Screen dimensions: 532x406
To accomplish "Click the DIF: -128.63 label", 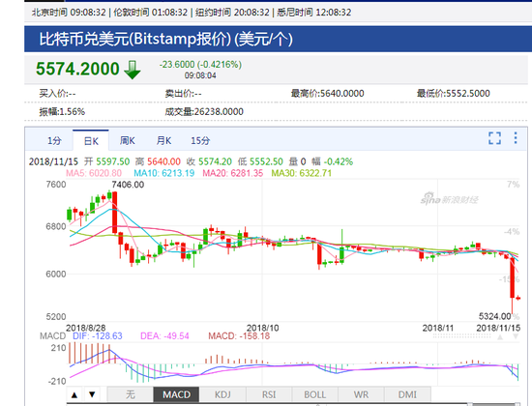I will 98,336.
